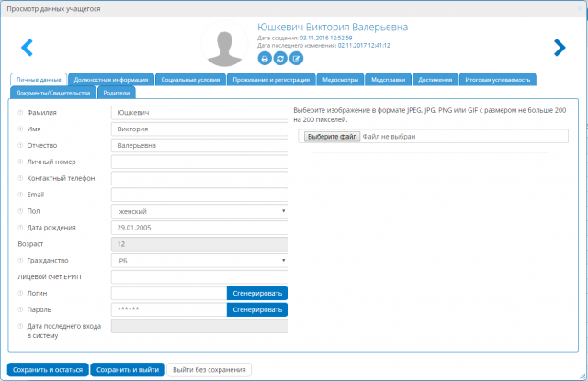Click Выберите файл upload button
The width and height of the screenshot is (588, 381).
(333, 137)
